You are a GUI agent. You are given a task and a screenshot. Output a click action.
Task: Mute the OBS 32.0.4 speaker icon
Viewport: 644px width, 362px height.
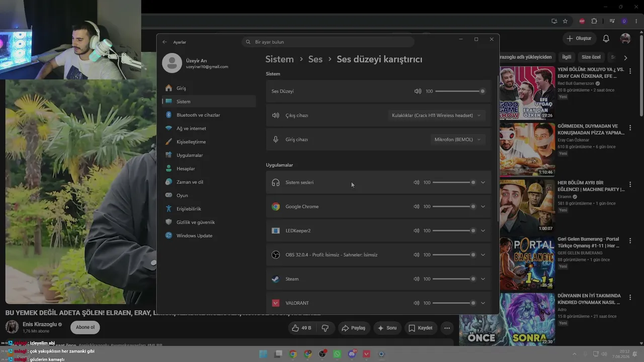tap(416, 255)
